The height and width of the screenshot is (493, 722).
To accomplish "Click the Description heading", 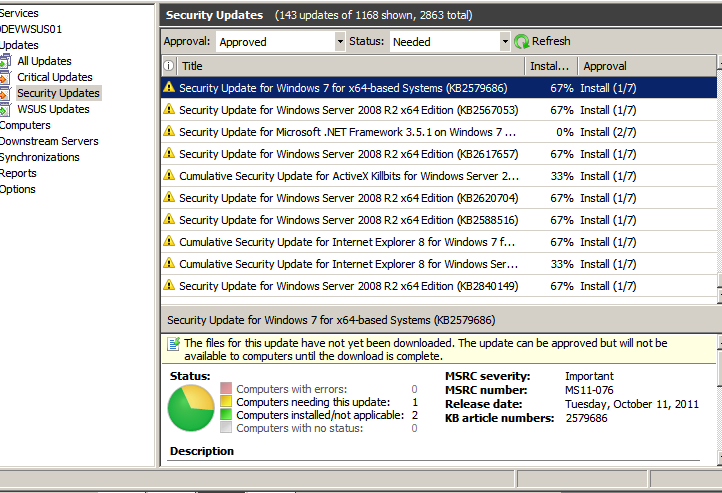I will pos(202,451).
